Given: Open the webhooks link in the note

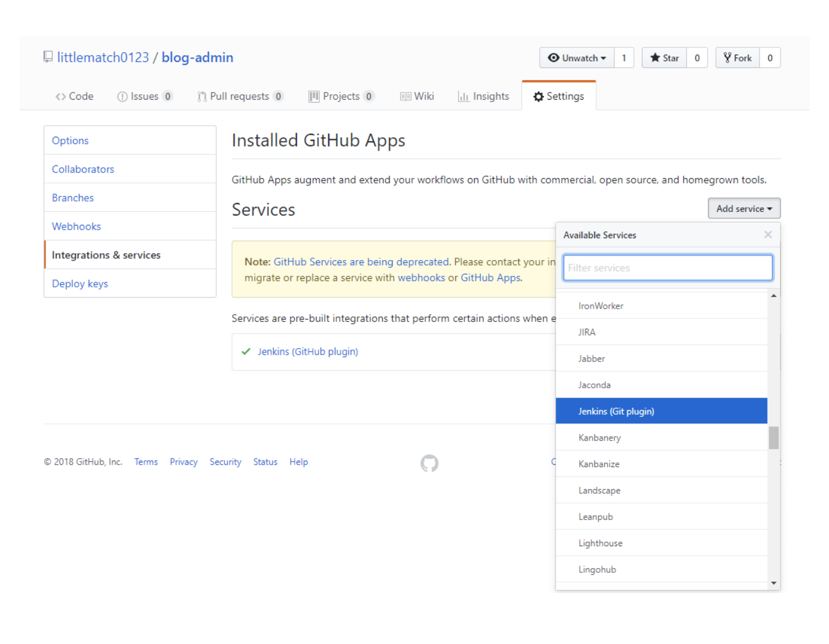Looking at the screenshot, I should coord(421,278).
